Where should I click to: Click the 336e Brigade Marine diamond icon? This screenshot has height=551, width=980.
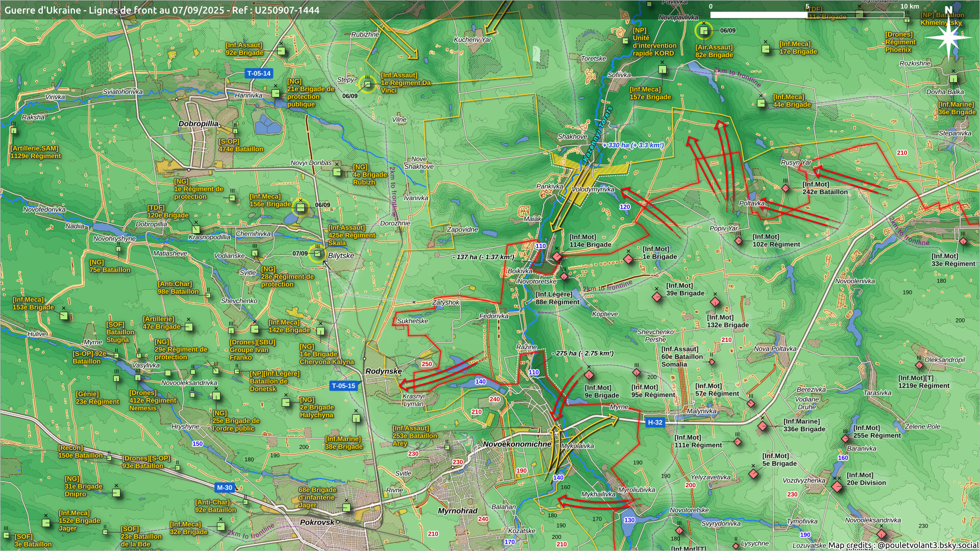pos(762,426)
